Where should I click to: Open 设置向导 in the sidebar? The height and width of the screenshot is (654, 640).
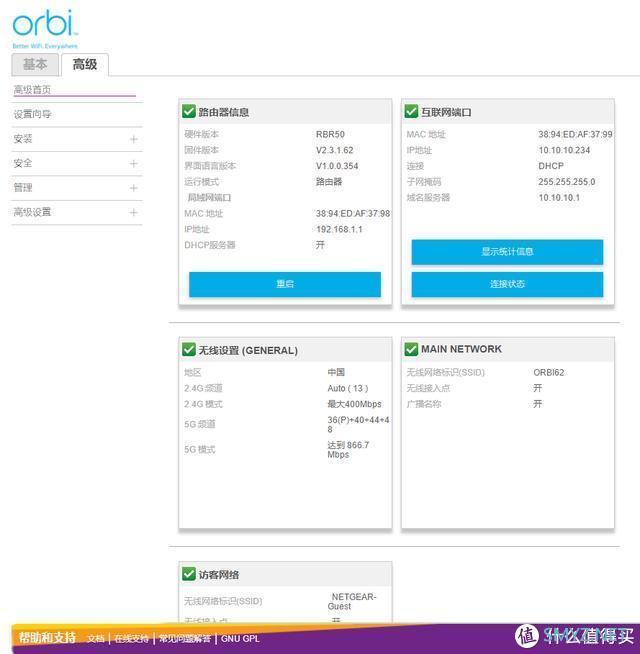point(33,114)
